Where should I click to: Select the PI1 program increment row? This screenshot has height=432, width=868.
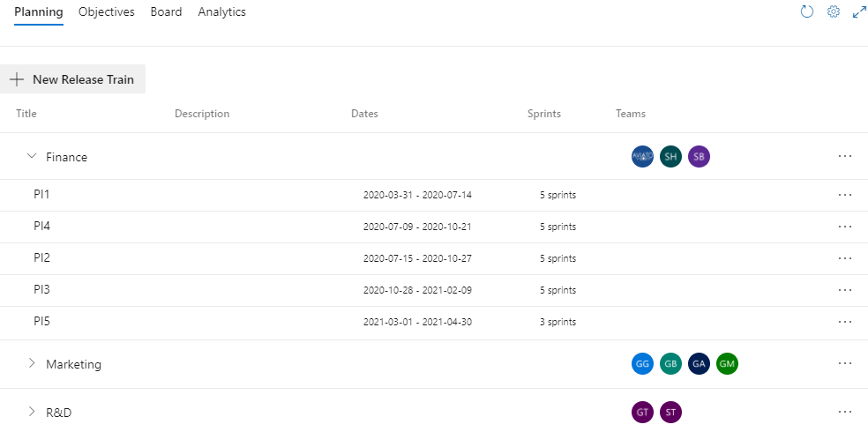(42, 195)
